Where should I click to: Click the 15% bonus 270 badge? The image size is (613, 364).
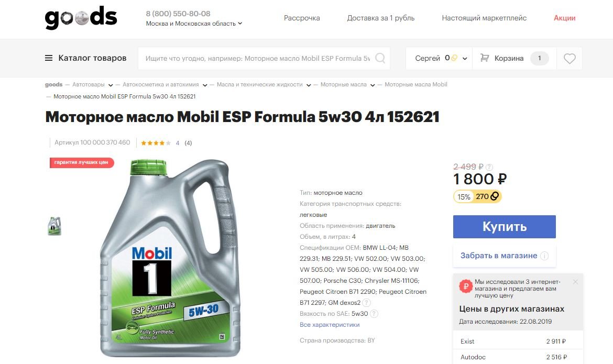(x=477, y=196)
